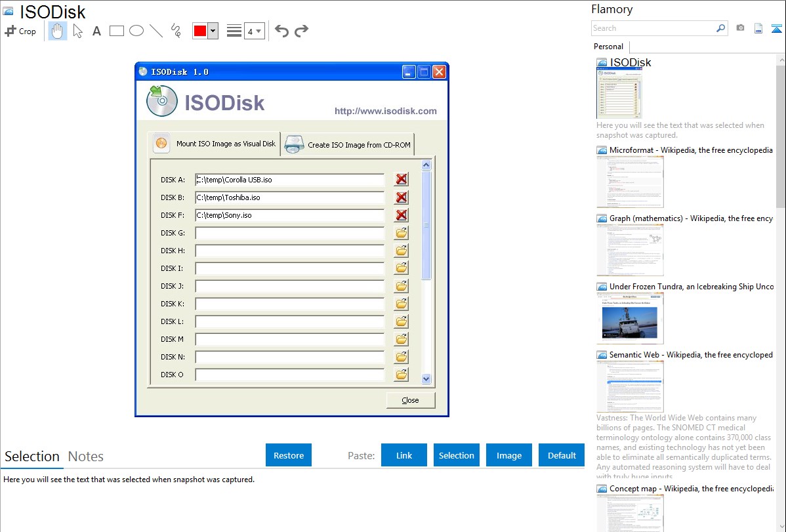This screenshot has width=786, height=532.
Task: Unmount DISK B with red X icon
Action: coord(401,197)
